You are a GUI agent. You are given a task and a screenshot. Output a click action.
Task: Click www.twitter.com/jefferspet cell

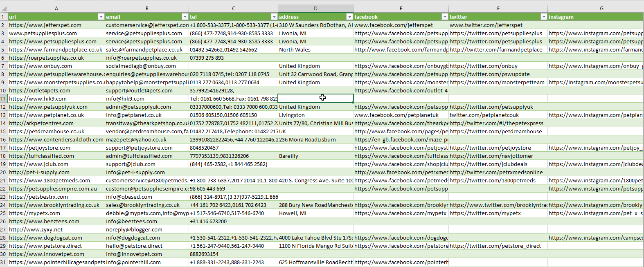coord(498,25)
